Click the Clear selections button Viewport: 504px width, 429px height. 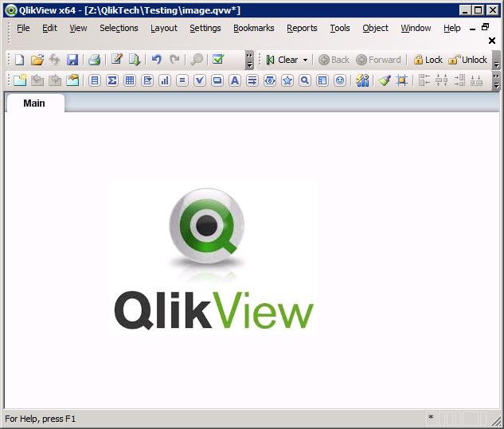[x=283, y=60]
